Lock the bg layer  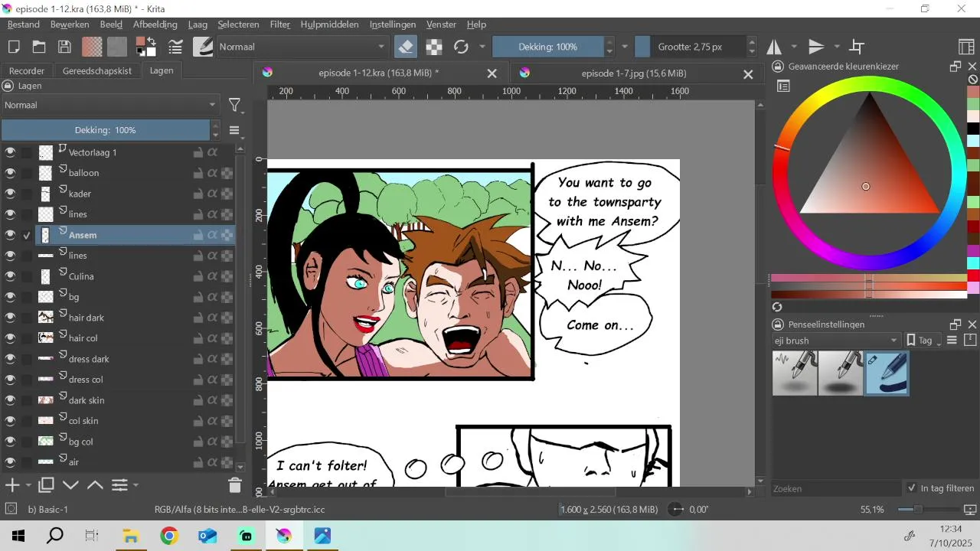pos(198,297)
